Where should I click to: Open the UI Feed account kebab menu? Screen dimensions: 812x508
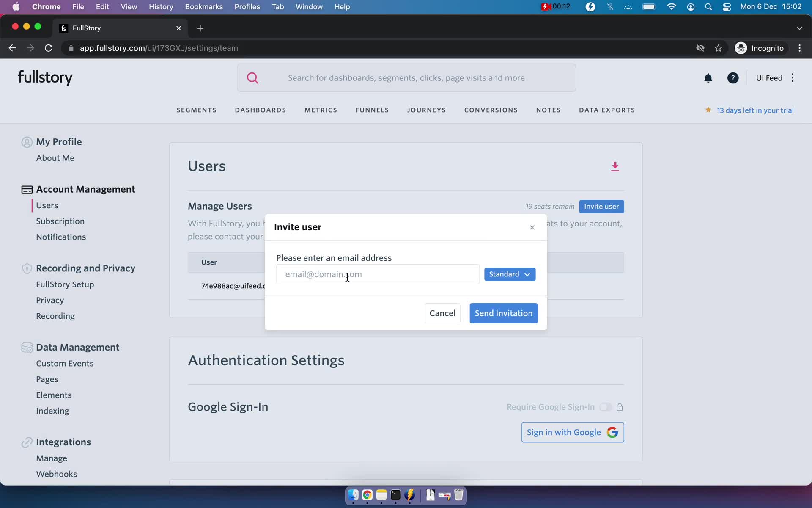pyautogui.click(x=793, y=78)
